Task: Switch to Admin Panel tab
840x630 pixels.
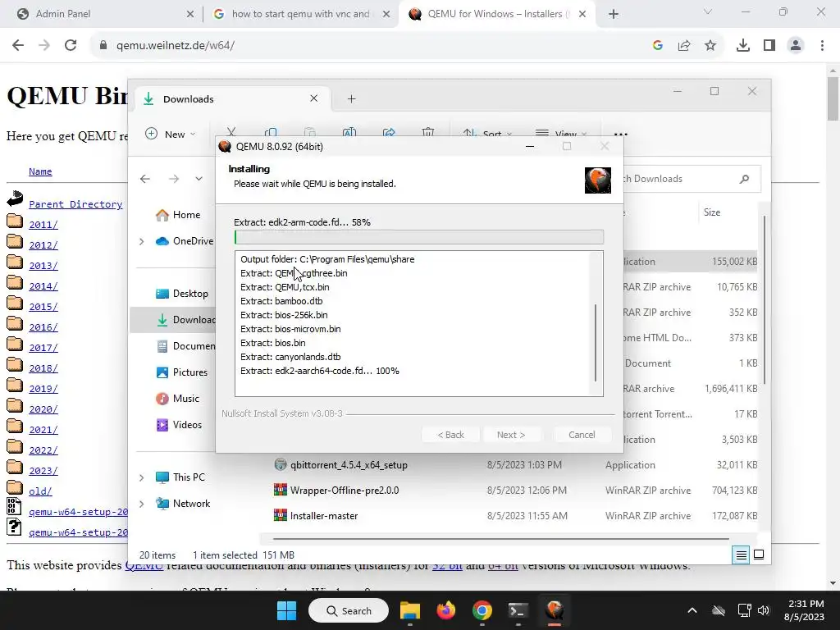Action: pos(103,14)
